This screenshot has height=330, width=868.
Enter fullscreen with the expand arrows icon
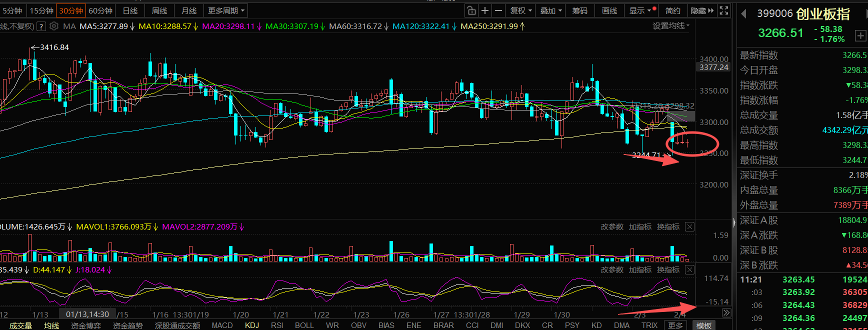click(724, 10)
